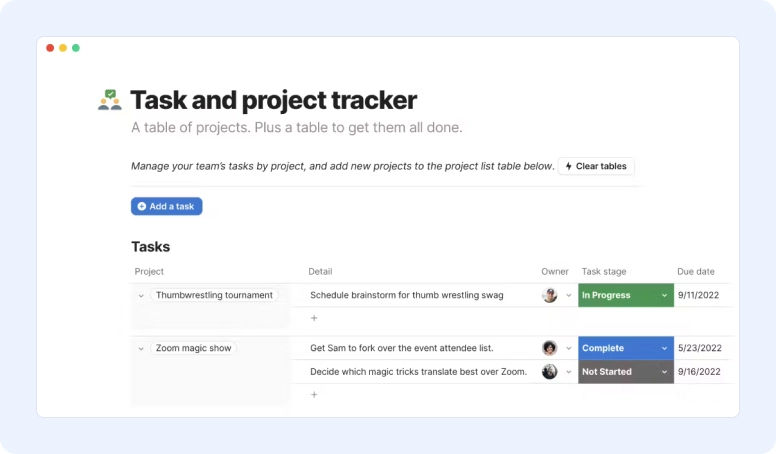Open owner dropdown arrow for attendee list task

[x=569, y=349]
